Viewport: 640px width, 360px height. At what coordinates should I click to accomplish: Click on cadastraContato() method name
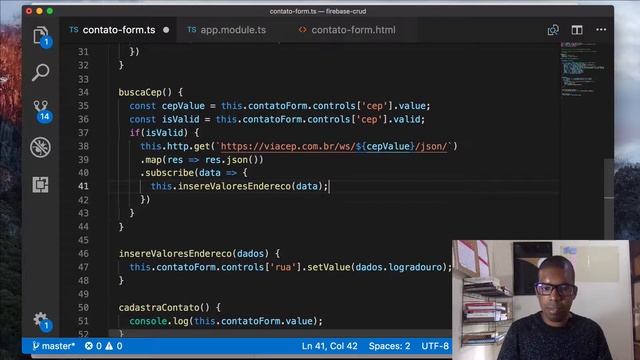[164, 307]
